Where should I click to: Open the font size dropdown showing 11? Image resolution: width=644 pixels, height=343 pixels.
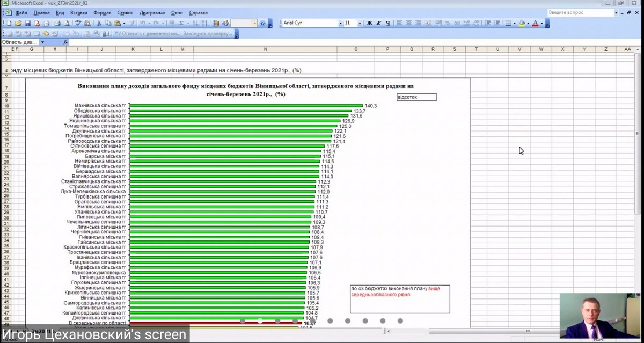360,23
